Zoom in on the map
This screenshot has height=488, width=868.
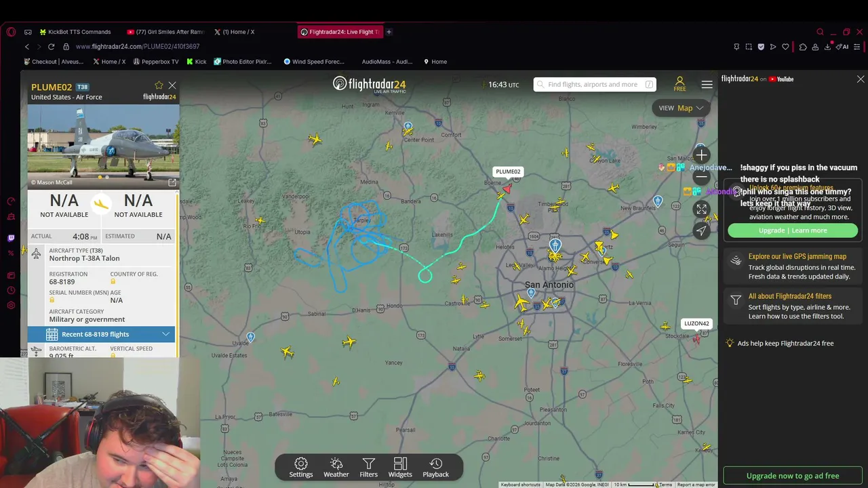pos(701,155)
